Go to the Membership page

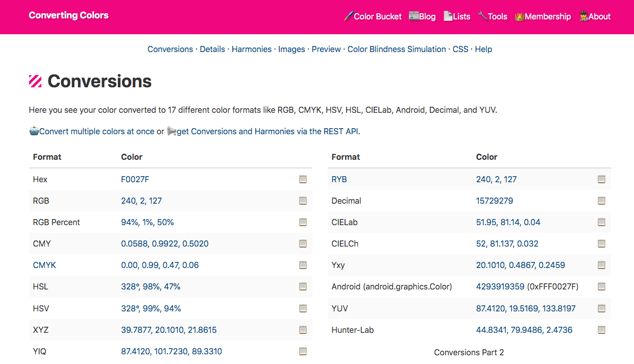(x=543, y=16)
